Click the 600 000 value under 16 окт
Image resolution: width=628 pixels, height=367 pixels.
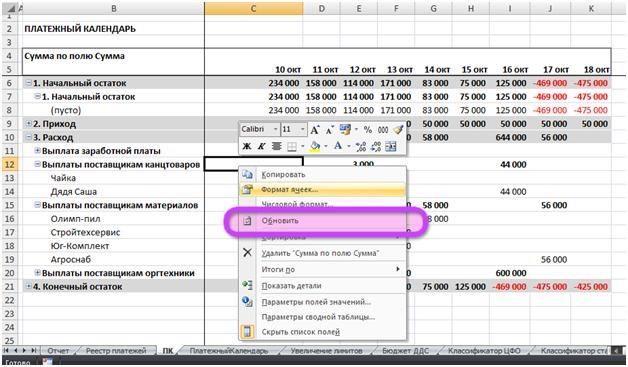[x=511, y=273]
